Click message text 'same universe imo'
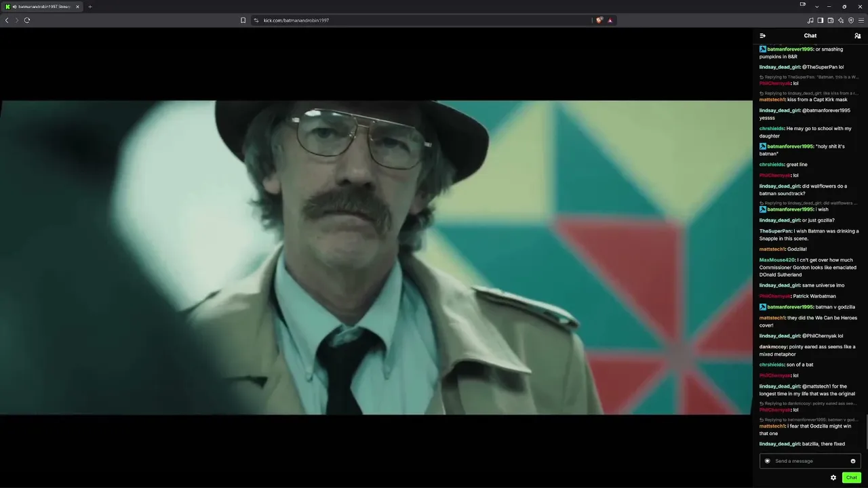Image resolution: width=868 pixels, height=488 pixels. click(823, 285)
